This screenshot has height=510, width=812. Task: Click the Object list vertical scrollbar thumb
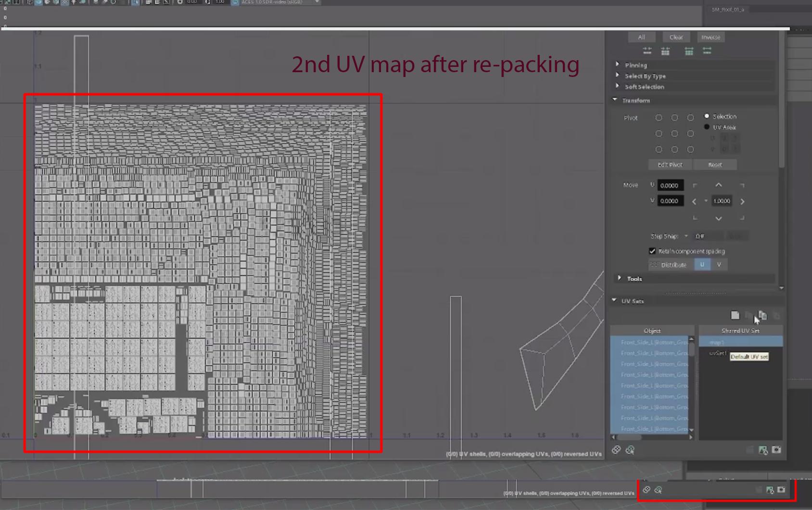[691, 348]
